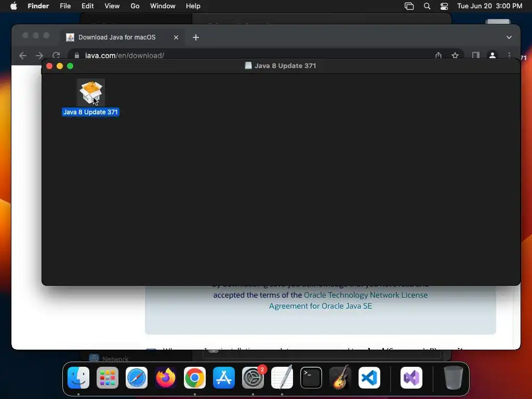Toggle the Chrome side panel

476,55
